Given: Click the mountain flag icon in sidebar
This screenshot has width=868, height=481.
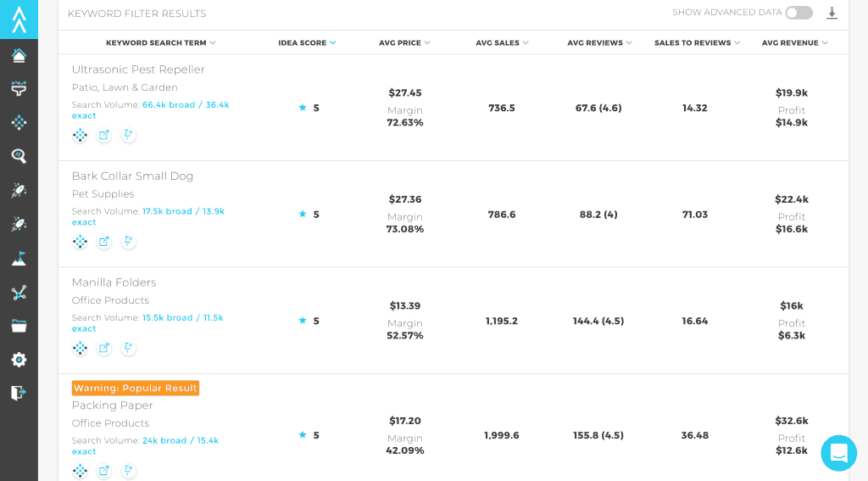Looking at the screenshot, I should [x=19, y=259].
